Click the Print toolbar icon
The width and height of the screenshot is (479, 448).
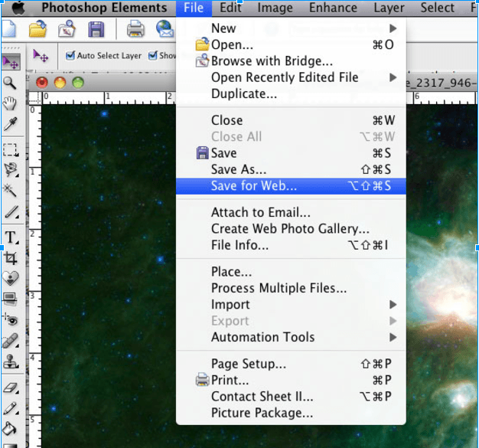coord(135,29)
